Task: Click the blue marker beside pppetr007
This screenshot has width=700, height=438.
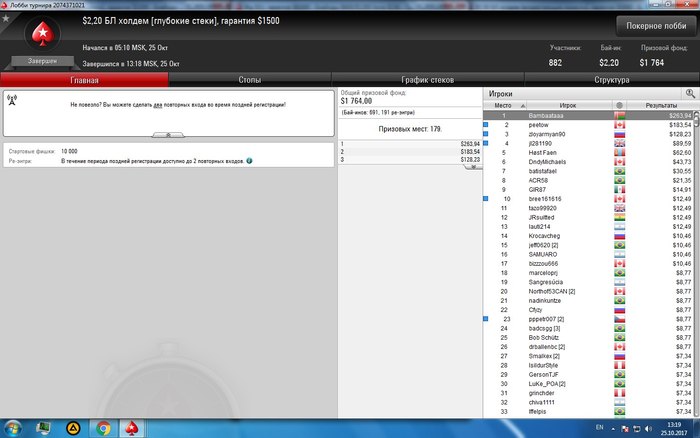Action: click(486, 319)
